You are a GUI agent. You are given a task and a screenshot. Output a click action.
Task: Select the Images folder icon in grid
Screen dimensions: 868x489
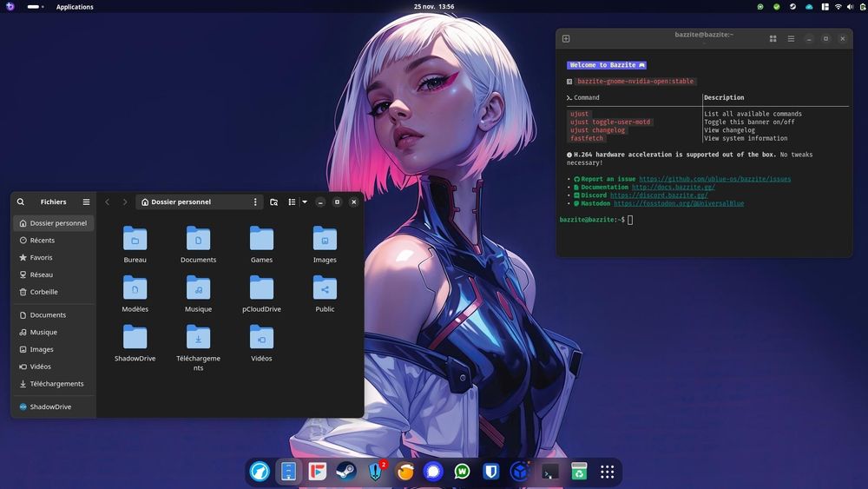pyautogui.click(x=325, y=238)
